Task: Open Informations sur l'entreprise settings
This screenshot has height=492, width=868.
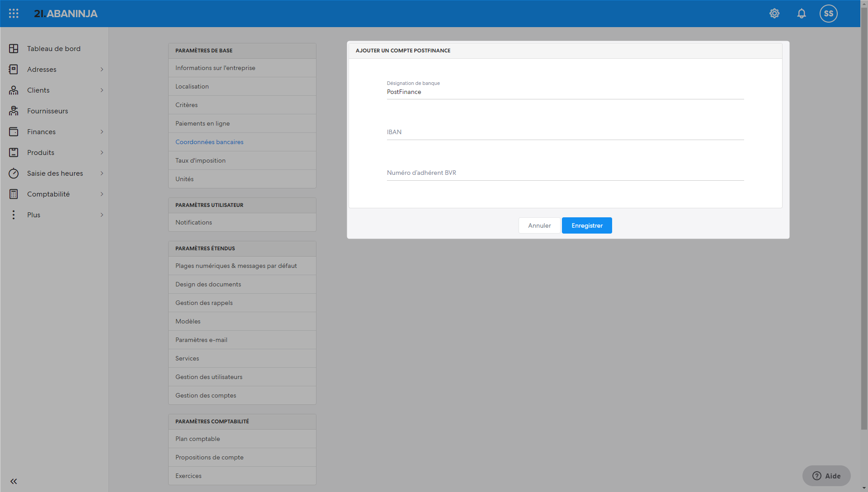Action: coord(242,68)
